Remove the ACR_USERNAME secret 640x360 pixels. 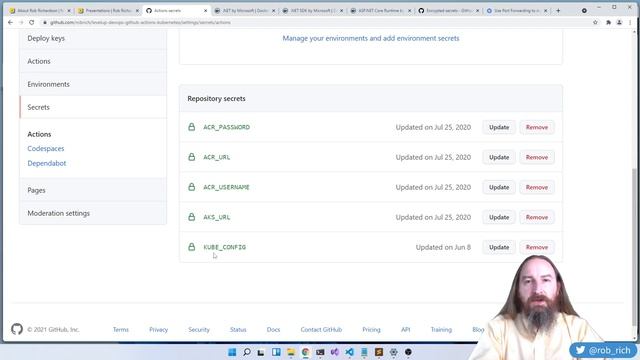pyautogui.click(x=537, y=187)
